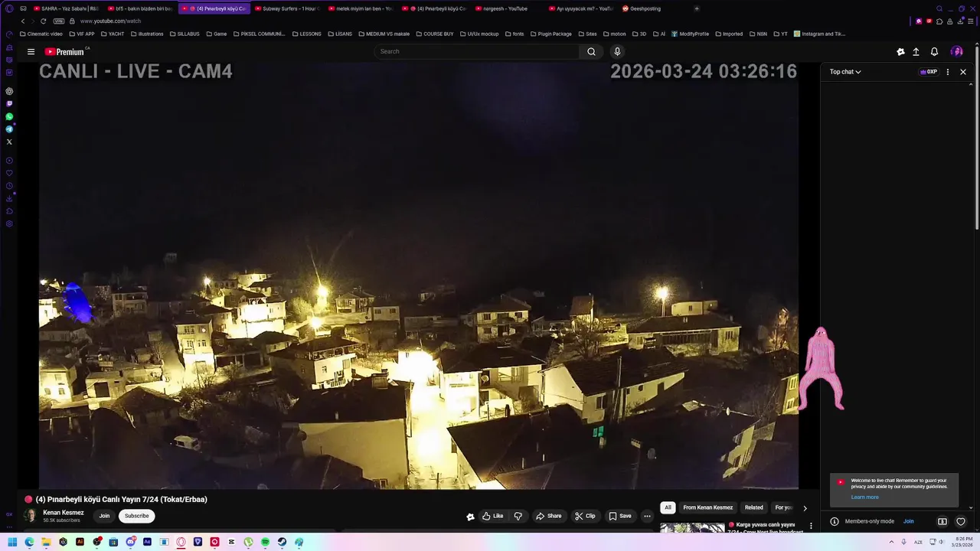
Task: Open the members-only mode info icon
Action: coord(835,521)
